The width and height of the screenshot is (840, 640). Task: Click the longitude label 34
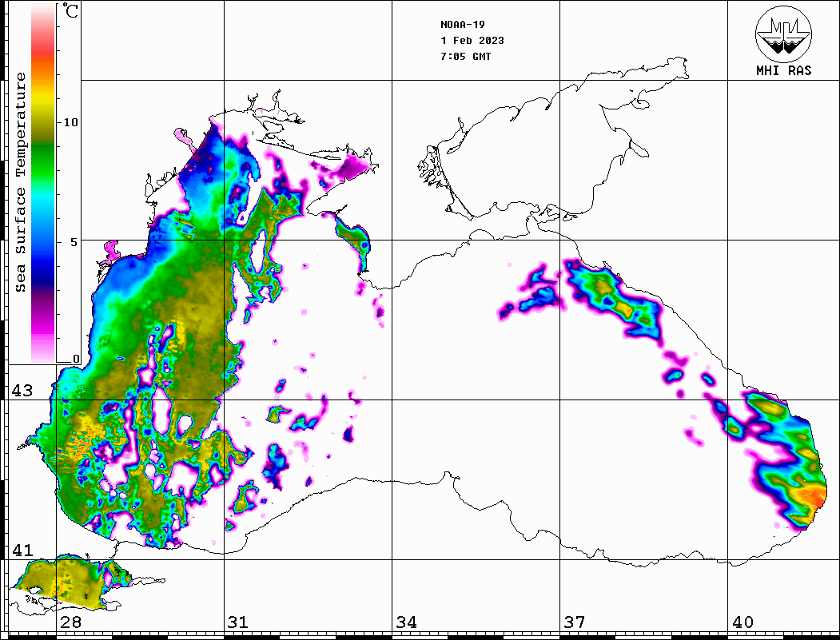point(407,622)
